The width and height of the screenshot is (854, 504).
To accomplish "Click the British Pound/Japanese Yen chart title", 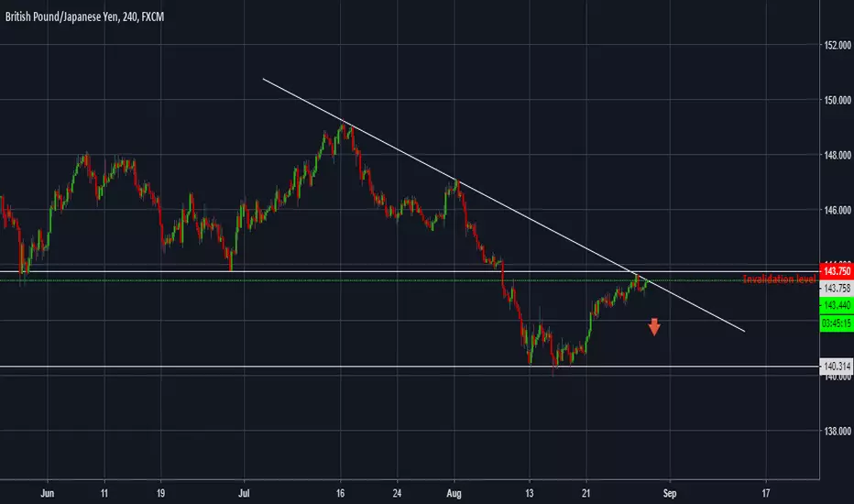I will pyautogui.click(x=84, y=16).
